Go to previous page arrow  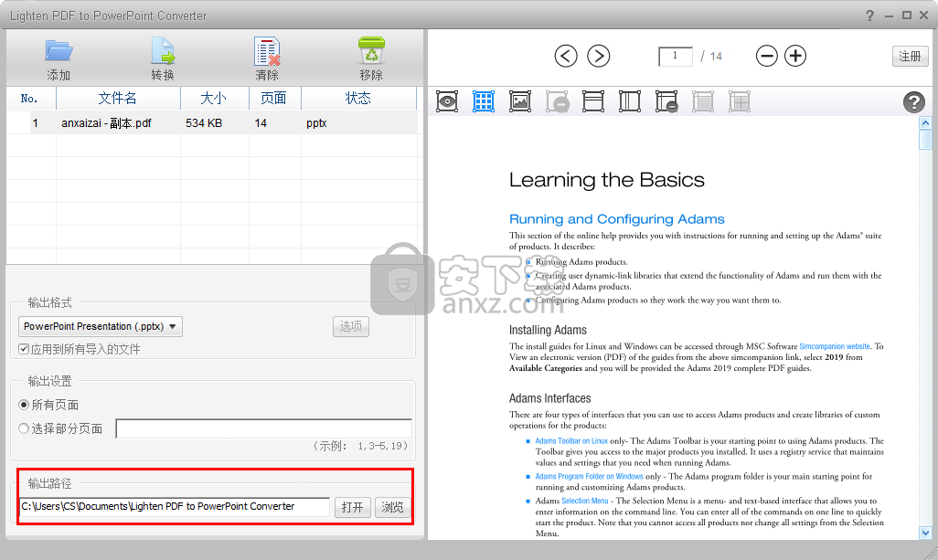(566, 56)
